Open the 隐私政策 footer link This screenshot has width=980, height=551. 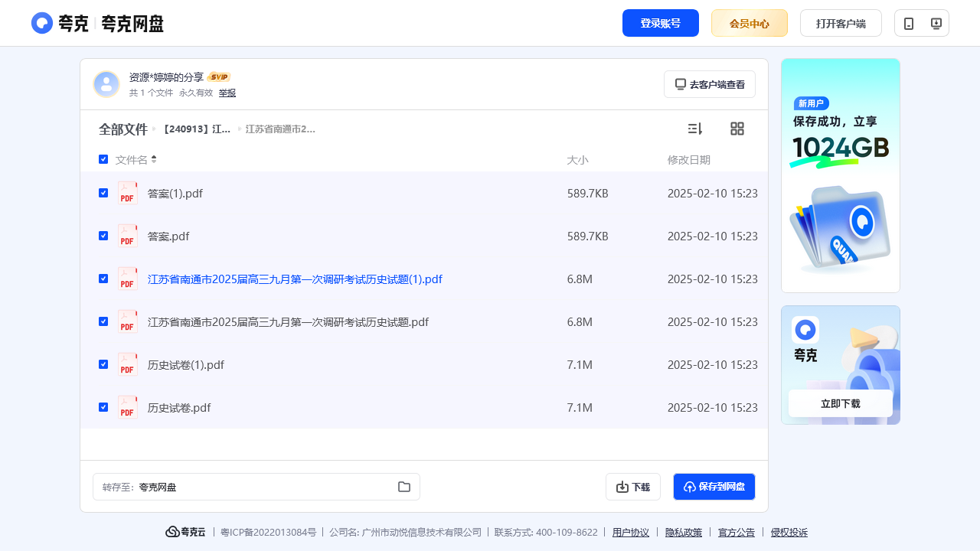(x=684, y=533)
